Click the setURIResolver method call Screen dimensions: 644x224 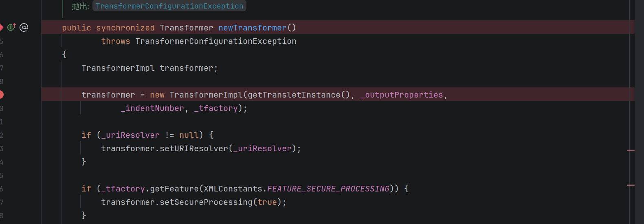click(193, 148)
